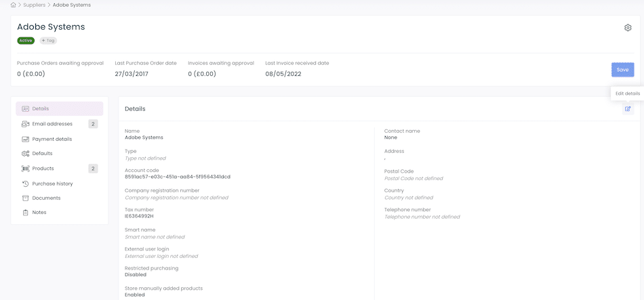
Task: Click the Notes clipboard icon
Action: coord(26,213)
